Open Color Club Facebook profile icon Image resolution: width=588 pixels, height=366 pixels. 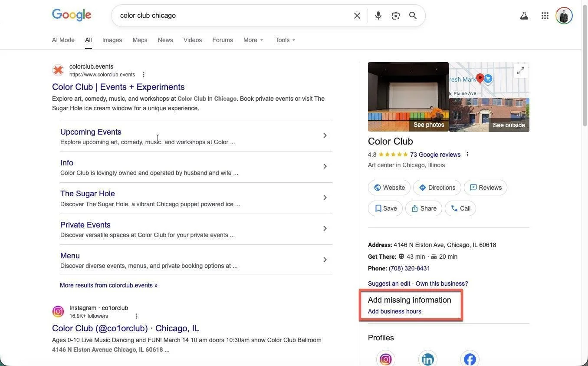coord(470,359)
